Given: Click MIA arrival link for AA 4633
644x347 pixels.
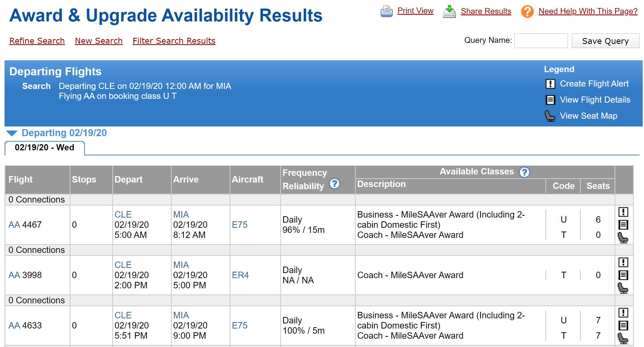Looking at the screenshot, I should tap(181, 315).
